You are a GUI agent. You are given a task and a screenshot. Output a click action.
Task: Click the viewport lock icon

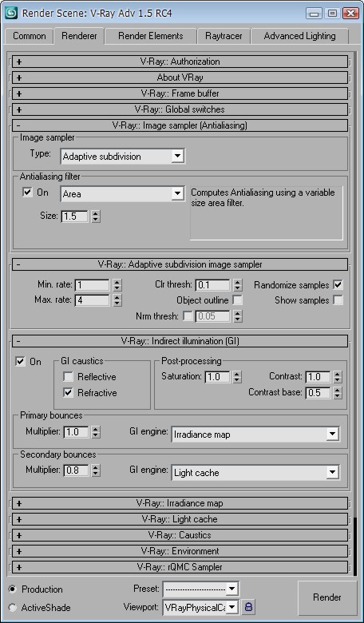click(x=248, y=607)
